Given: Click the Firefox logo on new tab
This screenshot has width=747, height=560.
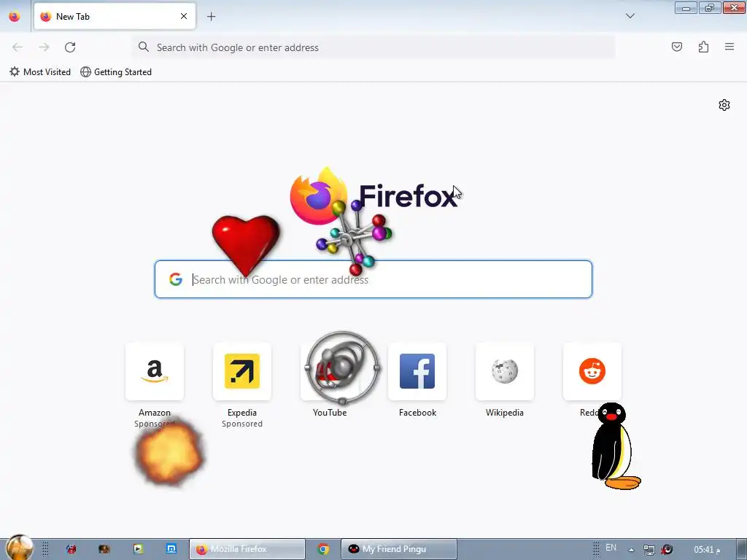Looking at the screenshot, I should pyautogui.click(x=373, y=195).
